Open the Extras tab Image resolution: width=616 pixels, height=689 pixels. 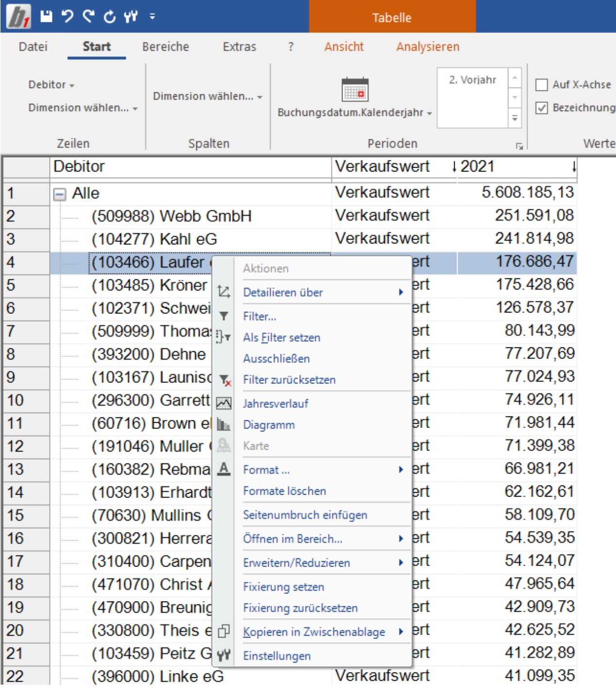coord(239,47)
